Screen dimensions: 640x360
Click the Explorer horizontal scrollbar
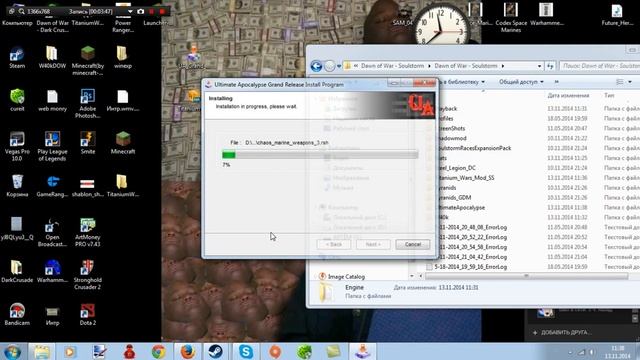526,276
